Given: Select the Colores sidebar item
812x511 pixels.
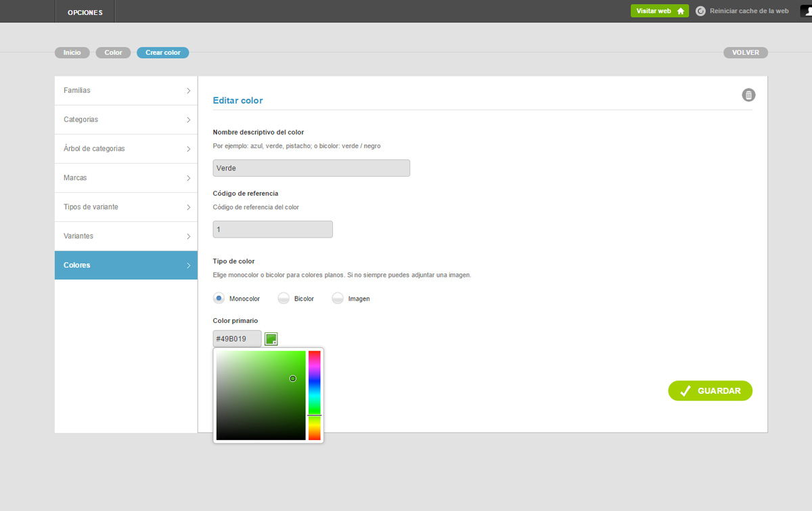Looking at the screenshot, I should click(126, 265).
